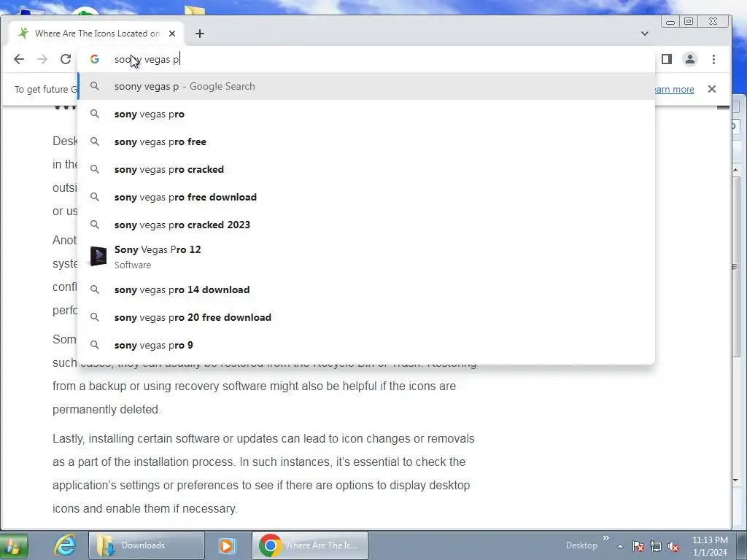
Task: Click the Sony Vegas Pro 12 thumbnail icon
Action: coord(98,256)
